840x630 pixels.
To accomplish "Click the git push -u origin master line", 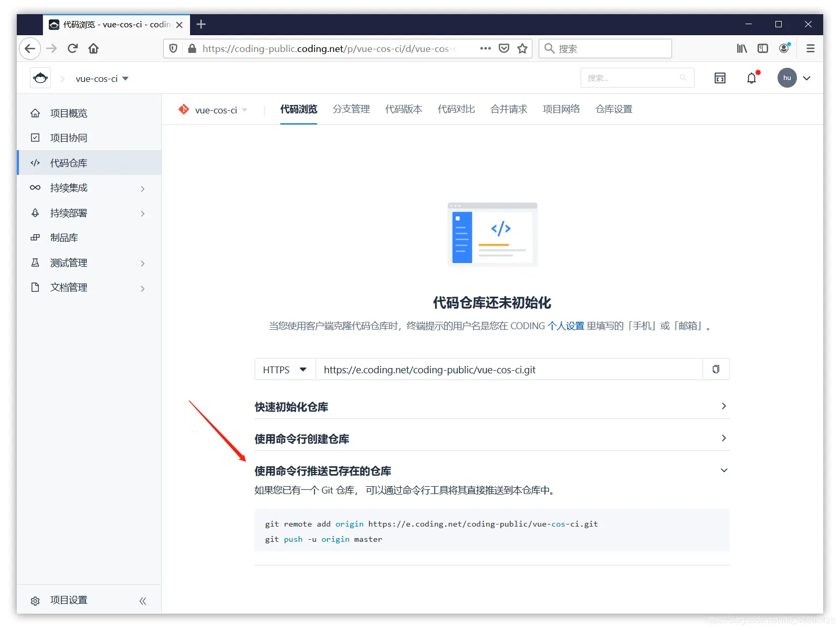I will (x=323, y=539).
